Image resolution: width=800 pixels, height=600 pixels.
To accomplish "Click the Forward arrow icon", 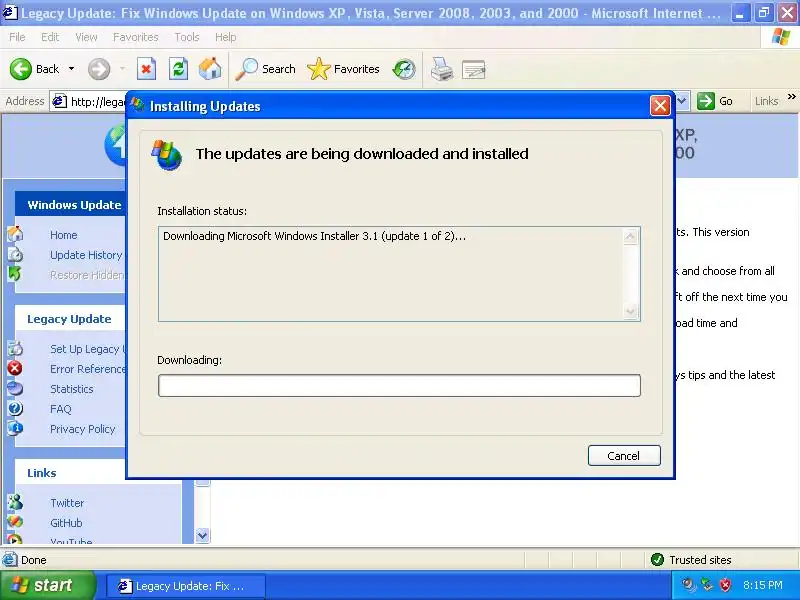I will pyautogui.click(x=98, y=69).
